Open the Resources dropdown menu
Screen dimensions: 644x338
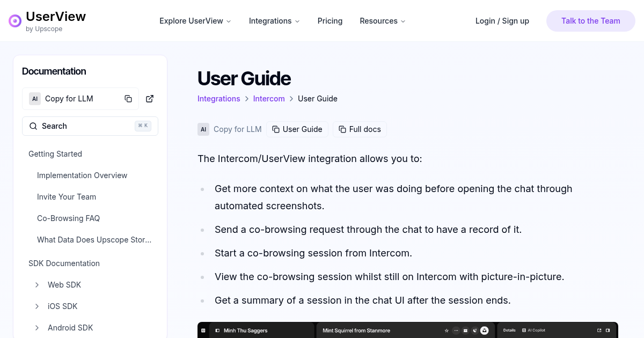click(383, 21)
